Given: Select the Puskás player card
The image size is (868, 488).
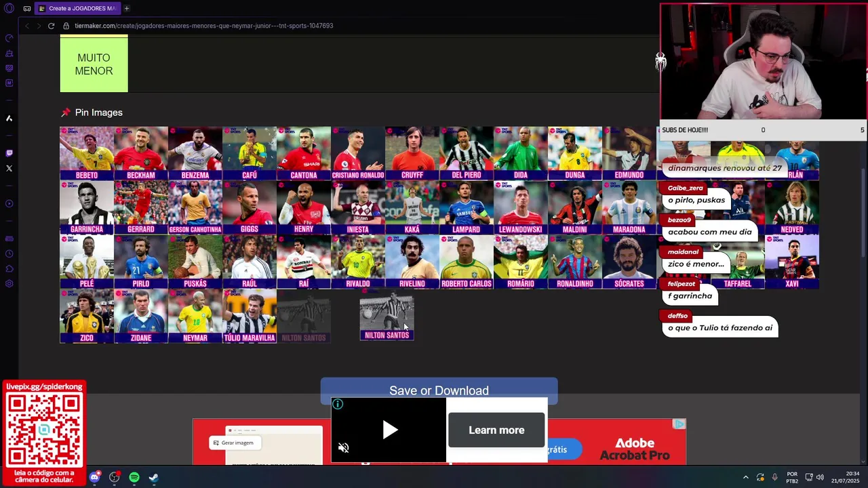Looking at the screenshot, I should point(195,262).
